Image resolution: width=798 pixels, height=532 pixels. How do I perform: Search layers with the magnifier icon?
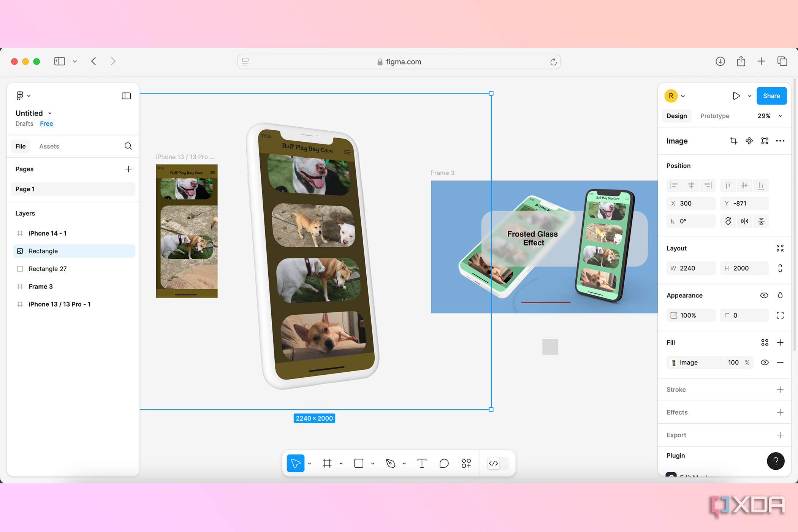point(128,146)
